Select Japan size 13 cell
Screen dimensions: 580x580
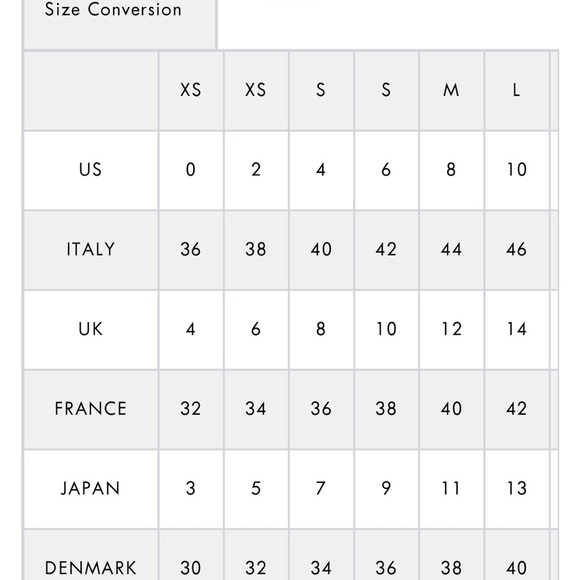click(517, 489)
